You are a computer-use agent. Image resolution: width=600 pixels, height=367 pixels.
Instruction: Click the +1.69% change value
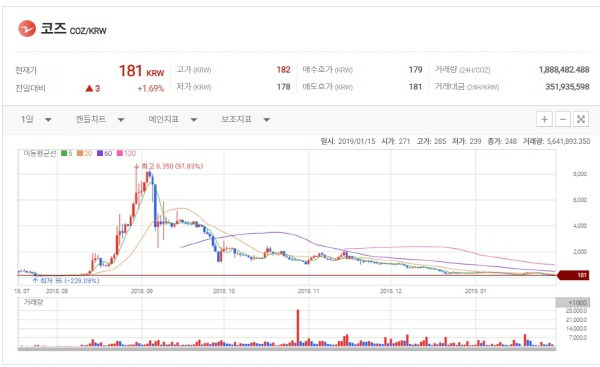pos(151,88)
